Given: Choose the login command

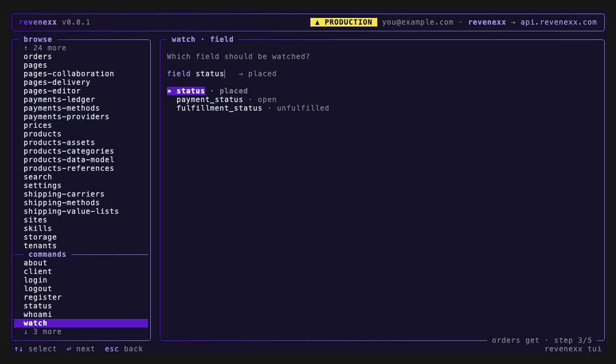Looking at the screenshot, I should tap(35, 280).
